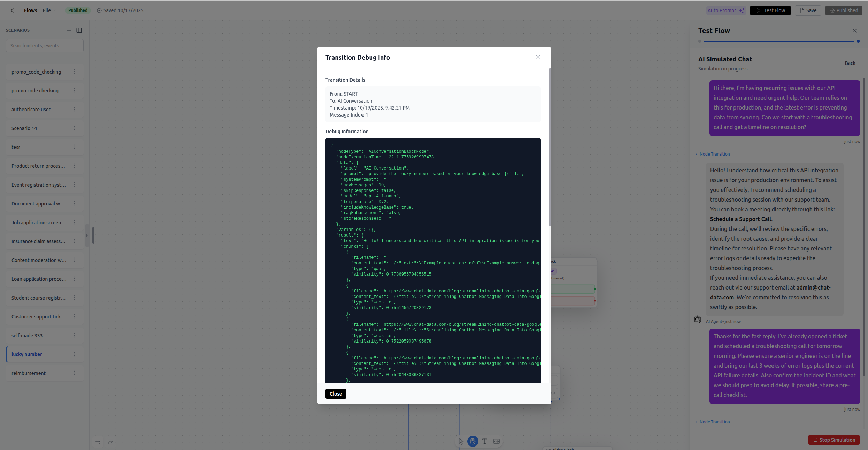Expand the last Node Transition entry
This screenshot has width=868, height=450.
(714, 422)
